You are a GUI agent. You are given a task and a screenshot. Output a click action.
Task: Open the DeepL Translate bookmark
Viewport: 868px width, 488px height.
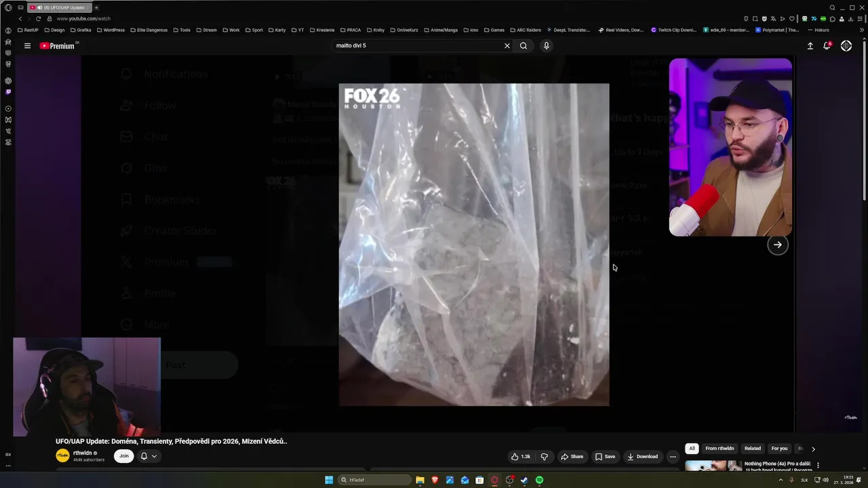pyautogui.click(x=568, y=30)
